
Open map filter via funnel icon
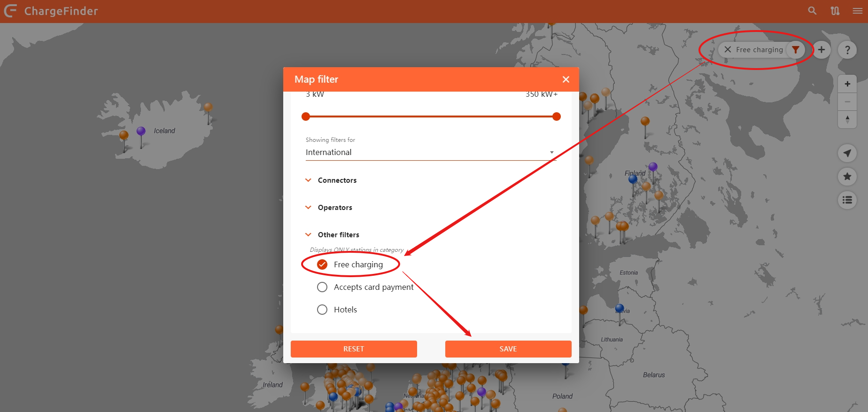(796, 49)
